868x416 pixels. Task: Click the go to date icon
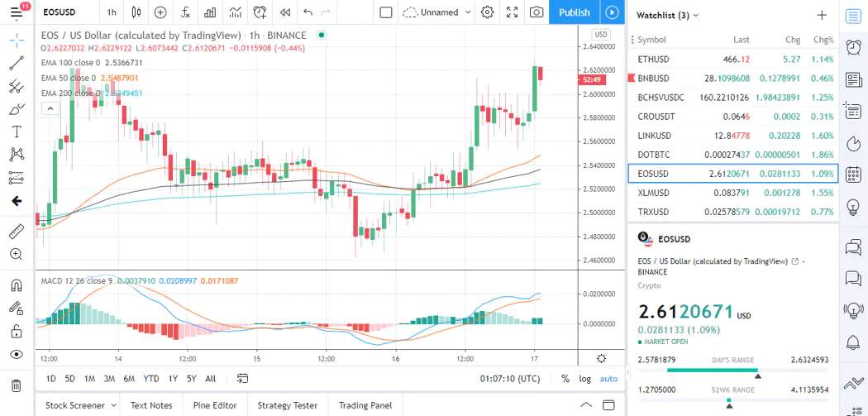point(242,379)
